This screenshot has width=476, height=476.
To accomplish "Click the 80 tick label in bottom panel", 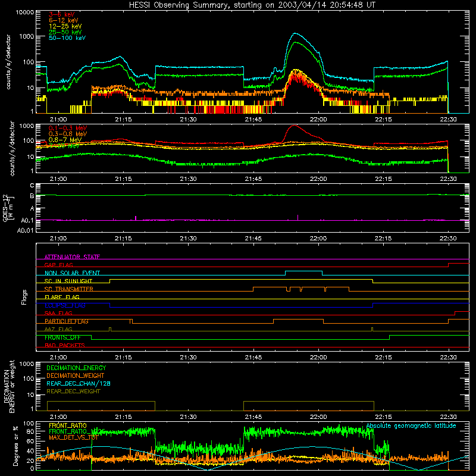I will tap(30, 431).
